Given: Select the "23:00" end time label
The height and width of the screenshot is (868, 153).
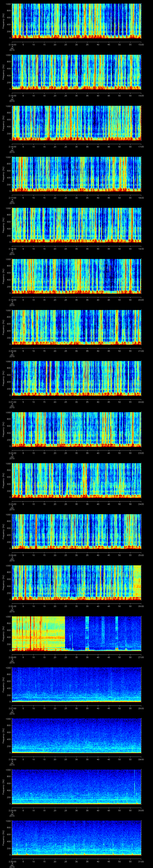Looking at the screenshot, I should click(x=141, y=453).
